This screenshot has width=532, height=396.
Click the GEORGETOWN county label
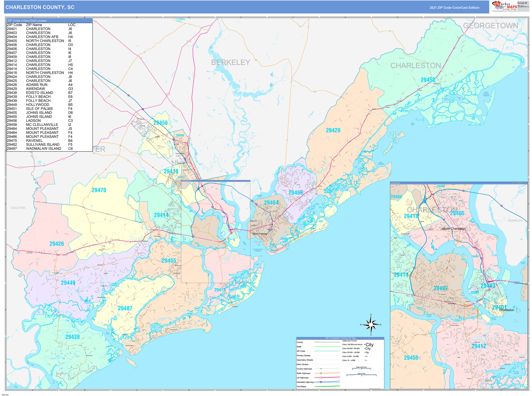[491, 26]
